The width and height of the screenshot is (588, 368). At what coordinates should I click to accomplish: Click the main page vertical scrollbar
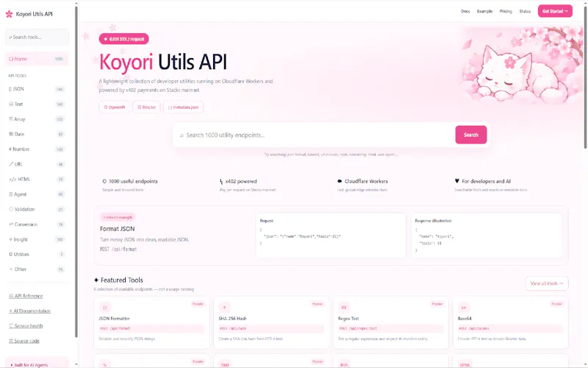(x=585, y=77)
